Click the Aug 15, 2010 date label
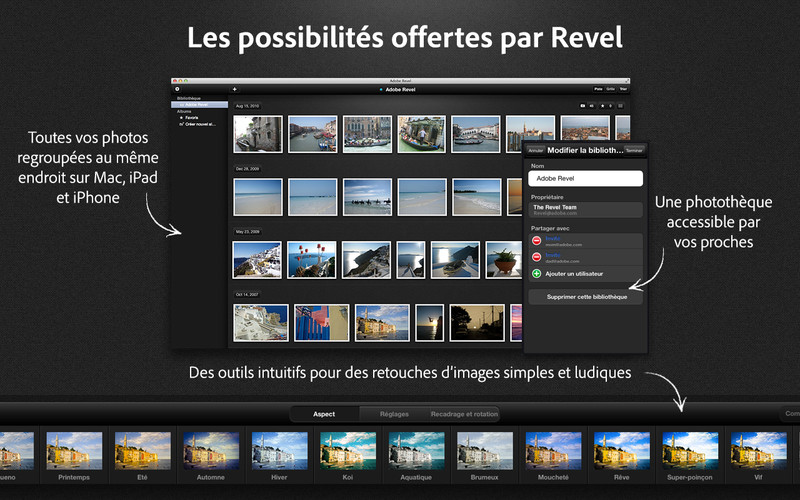 247,106
